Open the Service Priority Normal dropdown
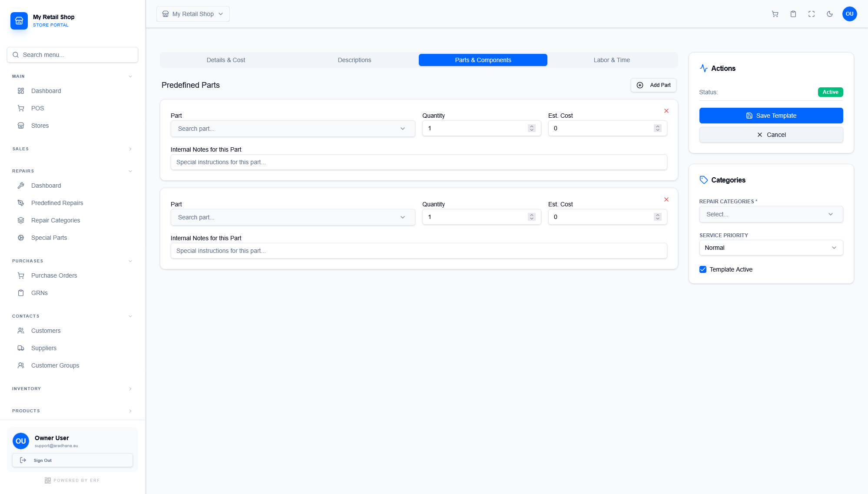 (x=771, y=248)
